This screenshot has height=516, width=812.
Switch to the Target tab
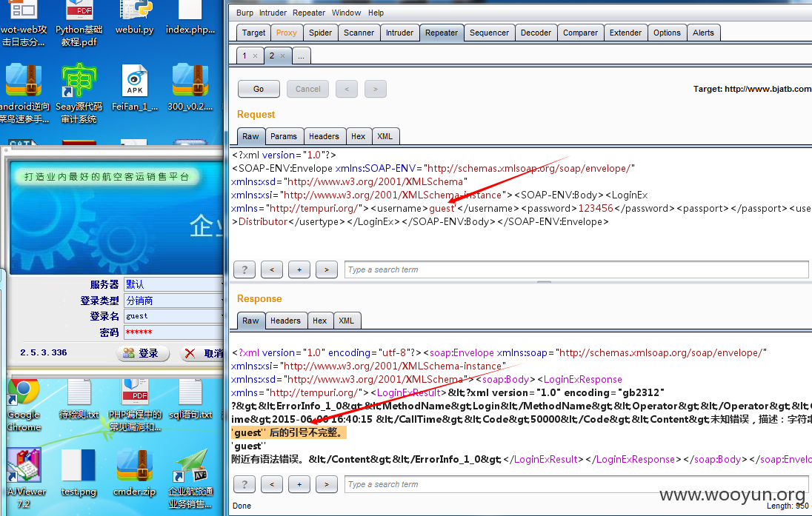[x=253, y=33]
